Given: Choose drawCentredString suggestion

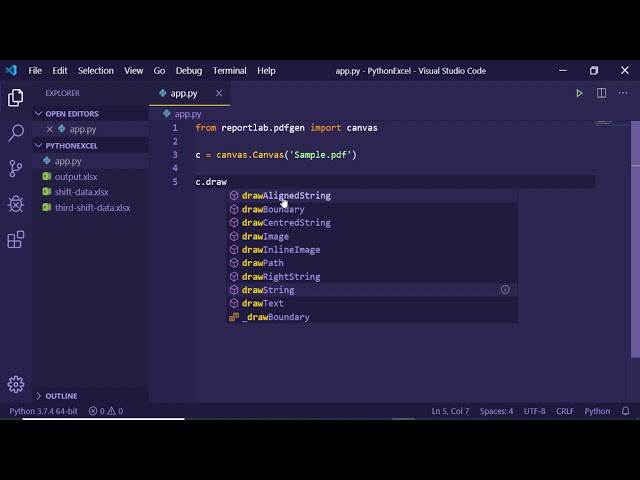Looking at the screenshot, I should (x=372, y=223).
